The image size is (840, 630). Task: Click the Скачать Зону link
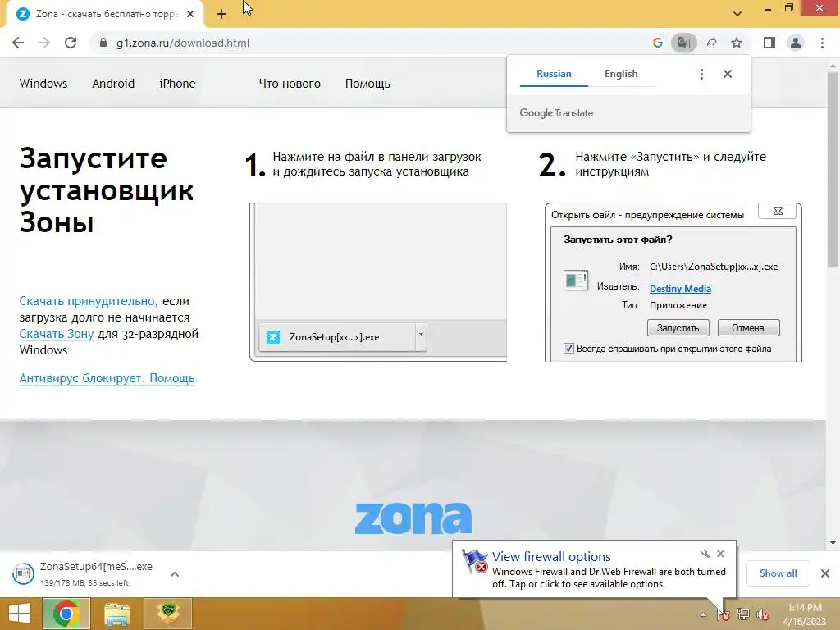point(57,334)
